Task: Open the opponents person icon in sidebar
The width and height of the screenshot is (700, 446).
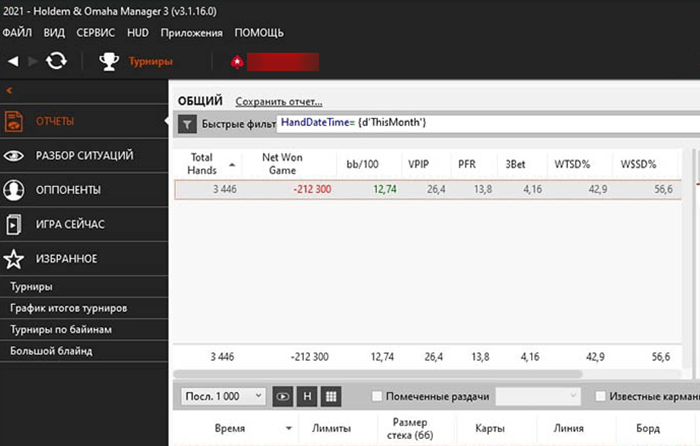Action: click(x=15, y=190)
